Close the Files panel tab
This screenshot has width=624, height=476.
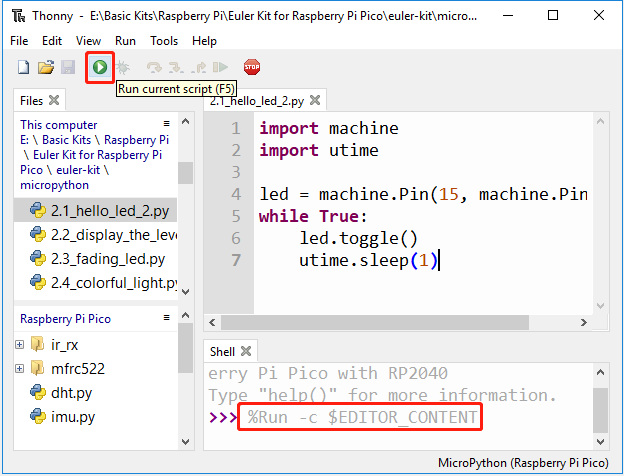(54, 100)
